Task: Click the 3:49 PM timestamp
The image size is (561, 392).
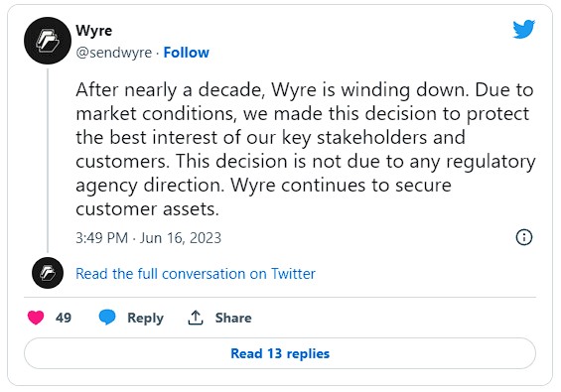Action: point(101,238)
